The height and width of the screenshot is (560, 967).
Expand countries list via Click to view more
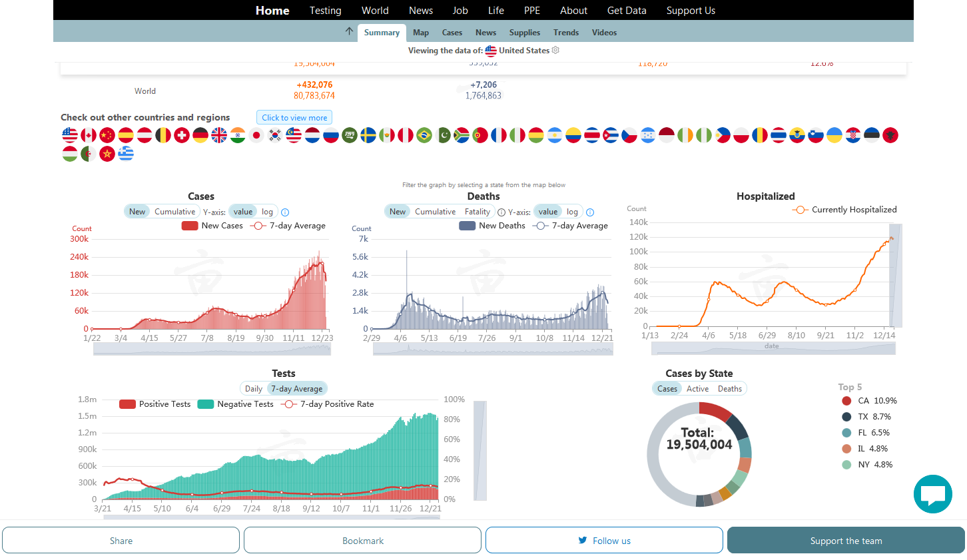tap(294, 118)
